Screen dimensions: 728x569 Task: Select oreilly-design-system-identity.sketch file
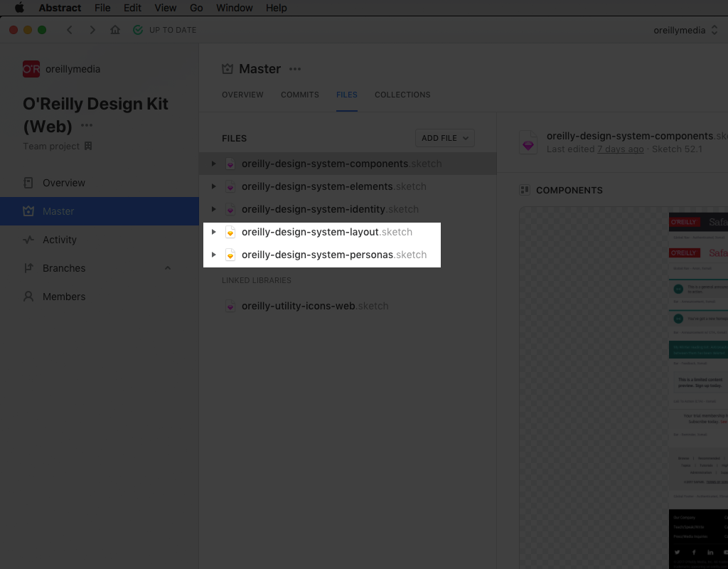(x=348, y=209)
